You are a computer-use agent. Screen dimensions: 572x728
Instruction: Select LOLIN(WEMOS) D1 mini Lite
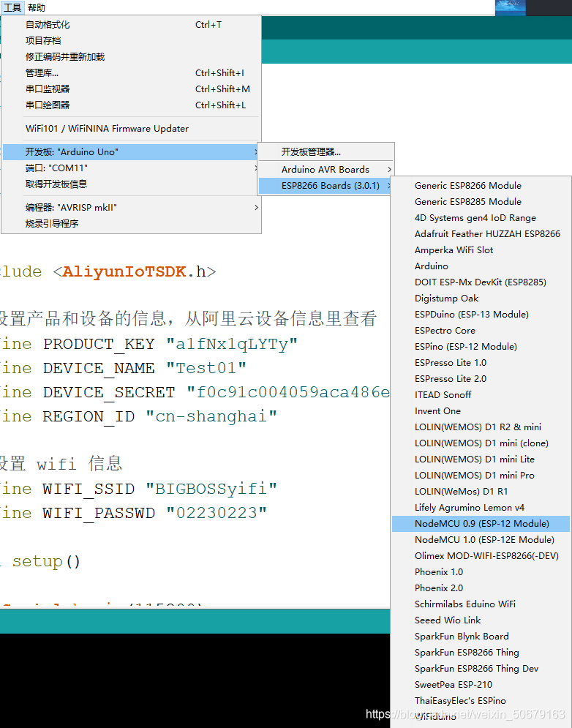(481, 459)
